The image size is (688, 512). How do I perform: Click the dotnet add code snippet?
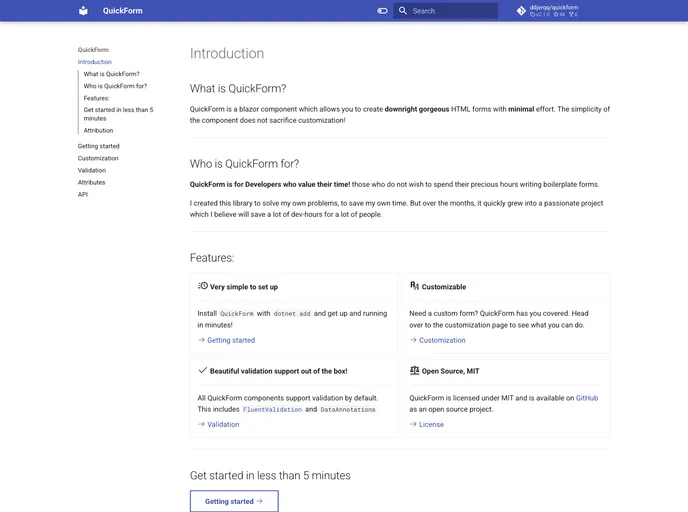pos(292,314)
